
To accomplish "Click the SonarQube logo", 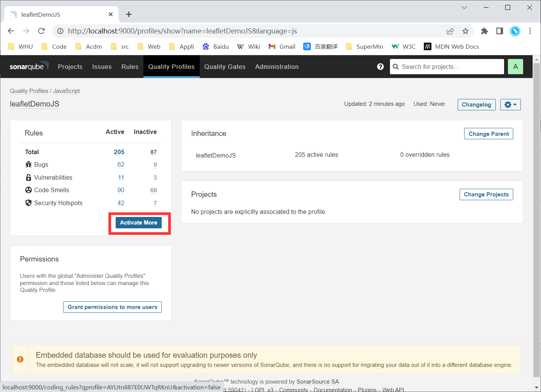I will click(x=29, y=66).
